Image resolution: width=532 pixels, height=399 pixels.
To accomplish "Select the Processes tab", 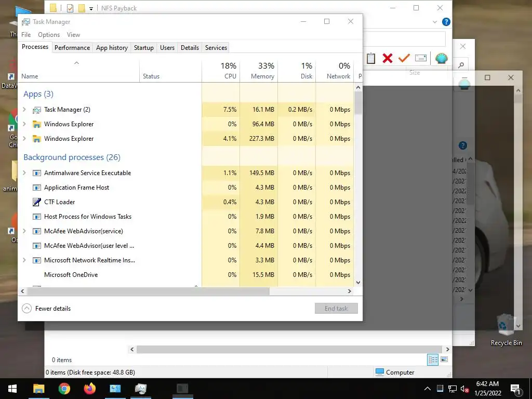I will click(35, 47).
